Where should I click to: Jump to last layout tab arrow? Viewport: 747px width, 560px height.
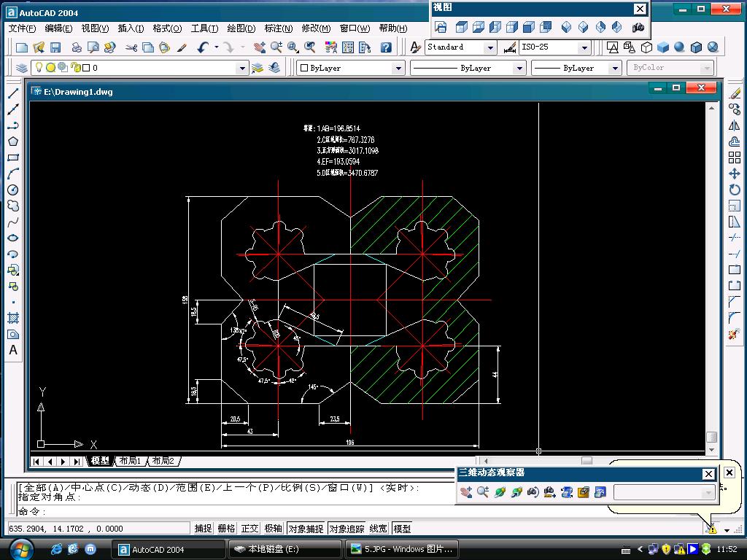click(x=76, y=461)
